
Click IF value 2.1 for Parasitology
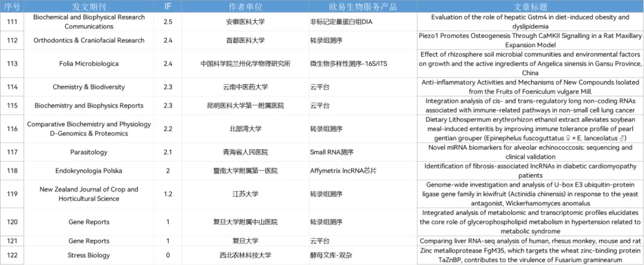coord(168,152)
